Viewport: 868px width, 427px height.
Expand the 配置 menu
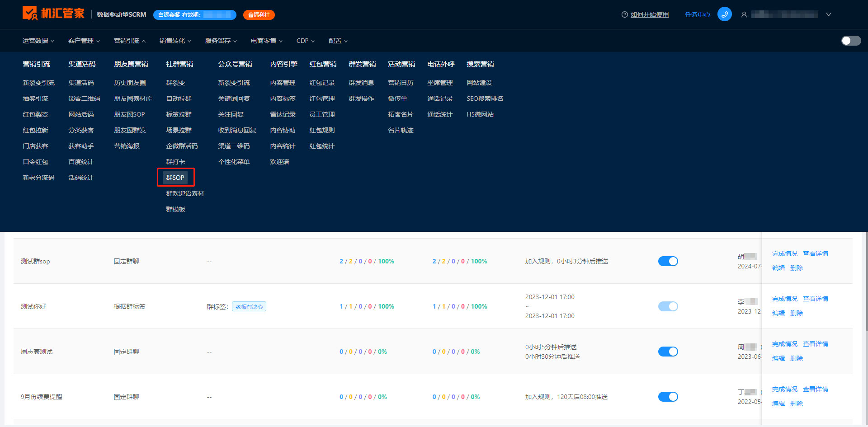point(338,41)
